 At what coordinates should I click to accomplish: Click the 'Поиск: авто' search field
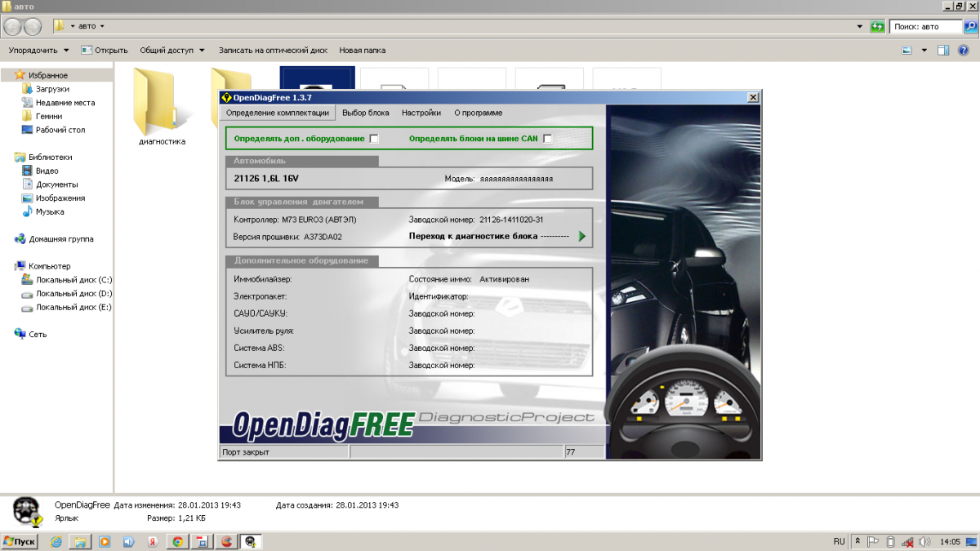[x=925, y=26]
